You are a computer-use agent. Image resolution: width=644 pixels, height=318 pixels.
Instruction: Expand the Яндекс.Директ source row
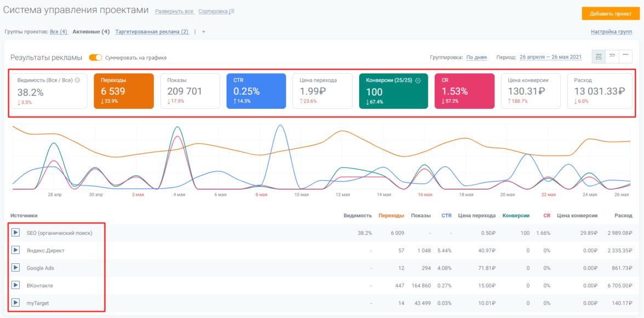16,250
